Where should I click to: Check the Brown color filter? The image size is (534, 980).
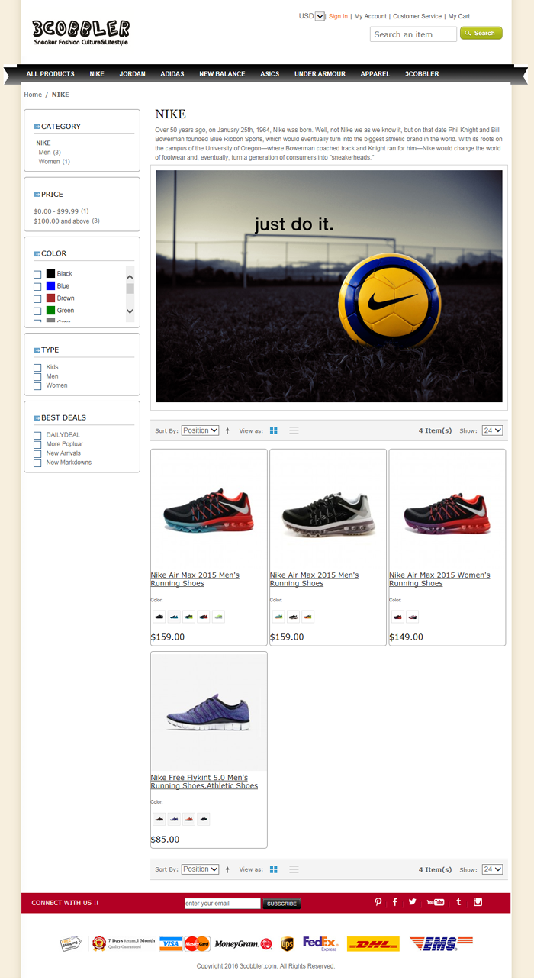point(37,298)
